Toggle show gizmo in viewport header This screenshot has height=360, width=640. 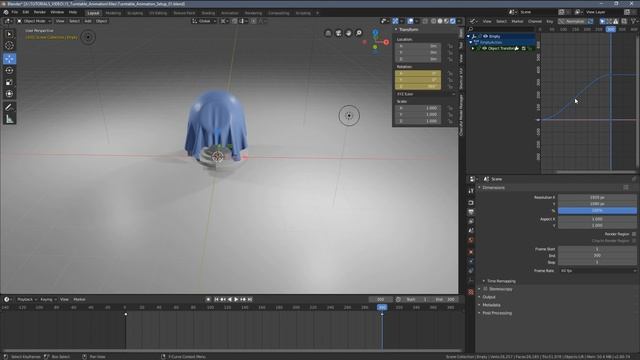tap(395, 21)
